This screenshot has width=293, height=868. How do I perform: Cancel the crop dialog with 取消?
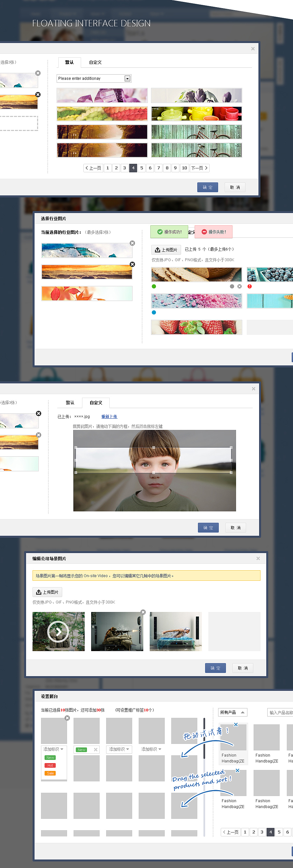(x=236, y=528)
